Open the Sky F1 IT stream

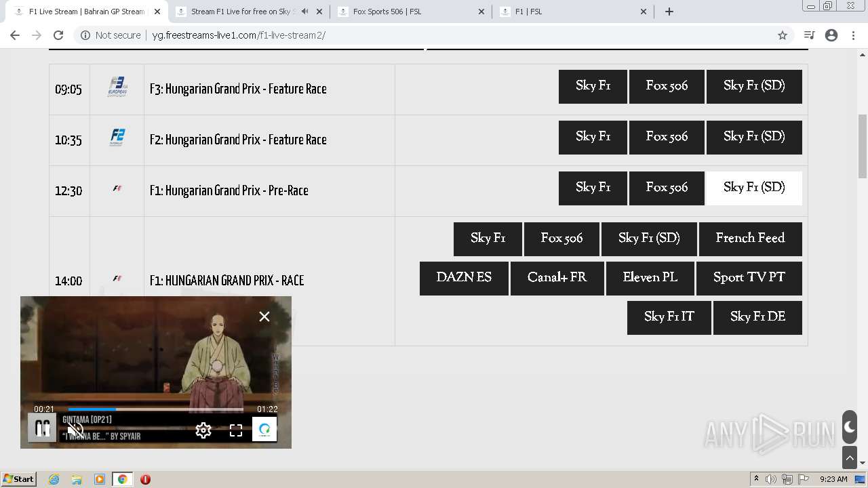[669, 317]
